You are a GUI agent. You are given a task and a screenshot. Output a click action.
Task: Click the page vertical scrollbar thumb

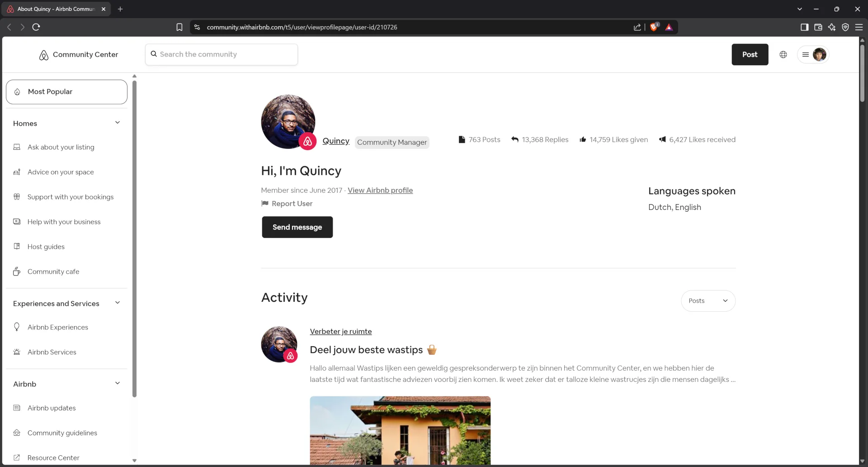862,72
